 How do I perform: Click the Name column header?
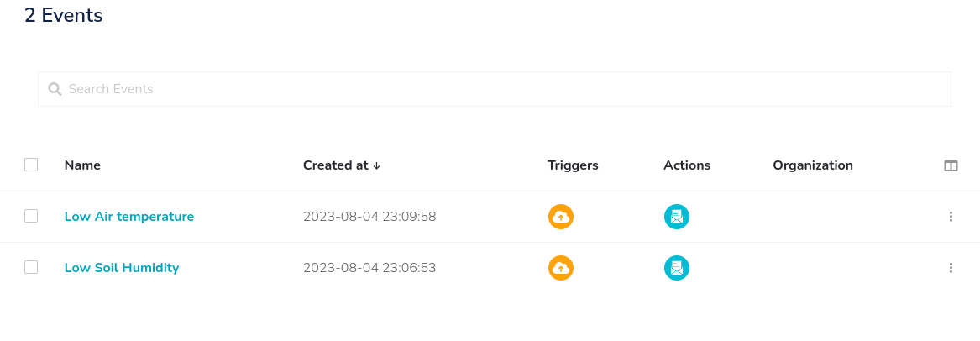click(x=82, y=165)
